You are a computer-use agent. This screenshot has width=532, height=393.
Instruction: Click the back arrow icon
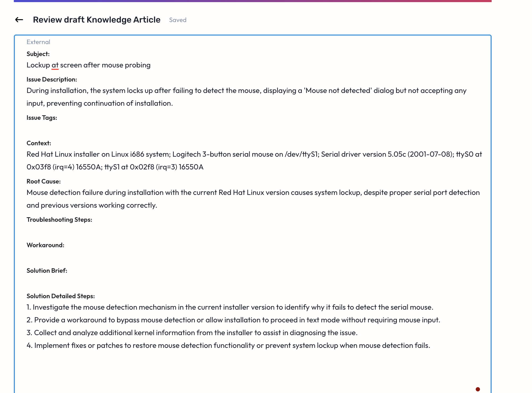coord(19,20)
